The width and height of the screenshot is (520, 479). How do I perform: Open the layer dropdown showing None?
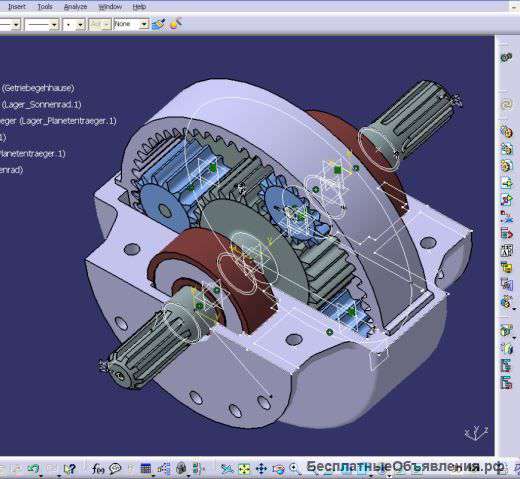tap(131, 24)
